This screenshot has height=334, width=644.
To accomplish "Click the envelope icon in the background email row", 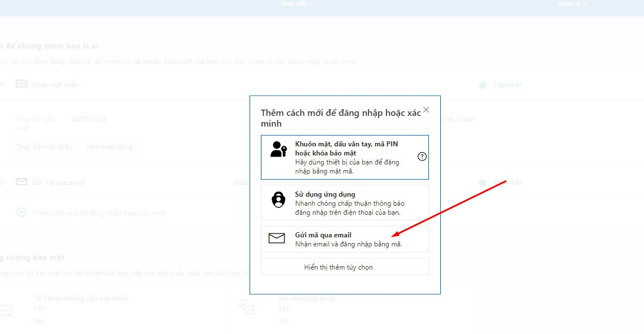I will pyautogui.click(x=22, y=182).
